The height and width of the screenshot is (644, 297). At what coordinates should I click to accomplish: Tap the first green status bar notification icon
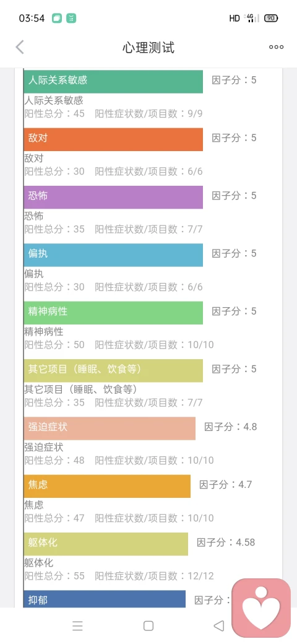pos(57,18)
